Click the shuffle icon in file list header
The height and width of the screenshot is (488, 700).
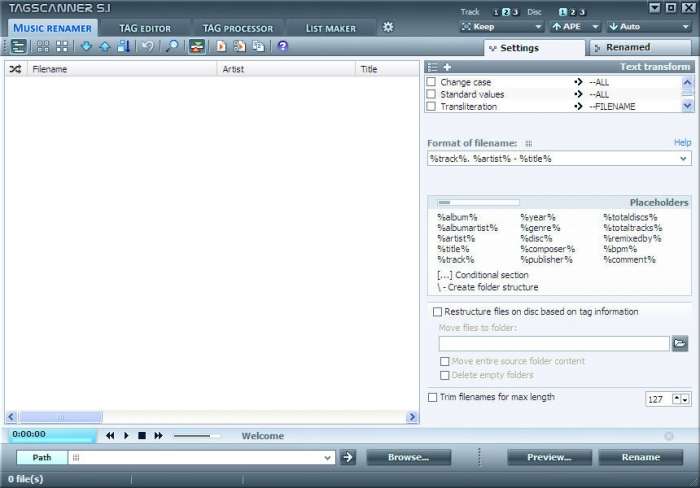[x=15, y=69]
